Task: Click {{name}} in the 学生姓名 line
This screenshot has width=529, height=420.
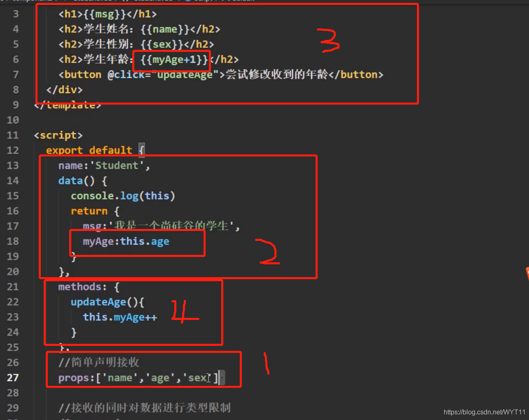Action: point(165,29)
